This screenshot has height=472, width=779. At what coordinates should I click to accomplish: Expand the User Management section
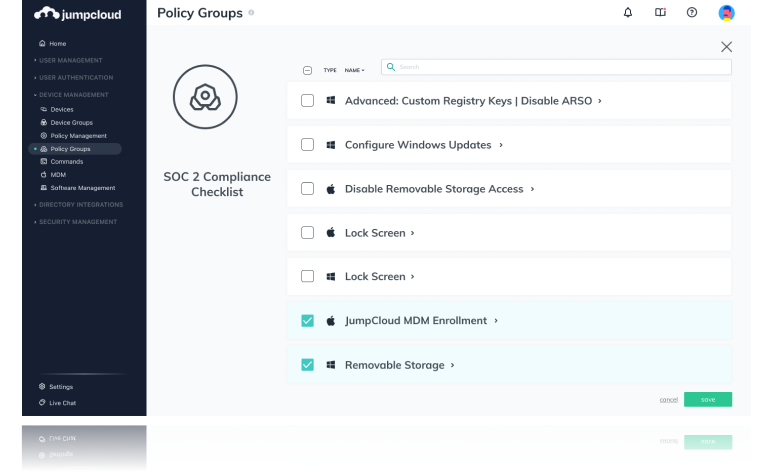tap(71, 60)
